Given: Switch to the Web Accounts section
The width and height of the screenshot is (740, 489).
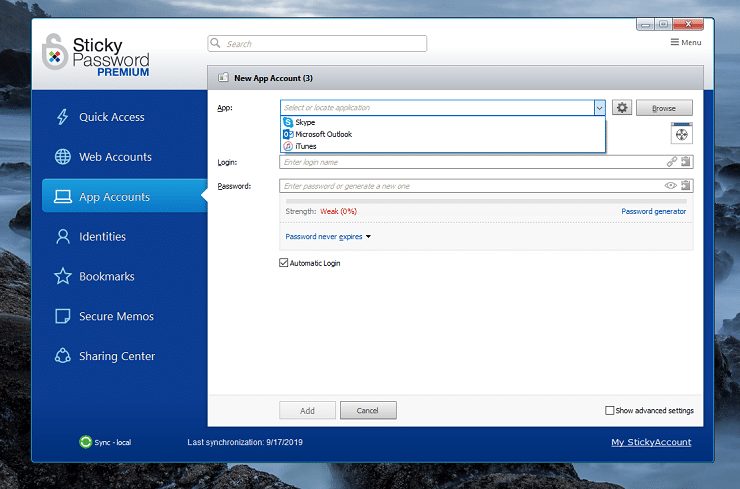Looking at the screenshot, I should (x=115, y=157).
